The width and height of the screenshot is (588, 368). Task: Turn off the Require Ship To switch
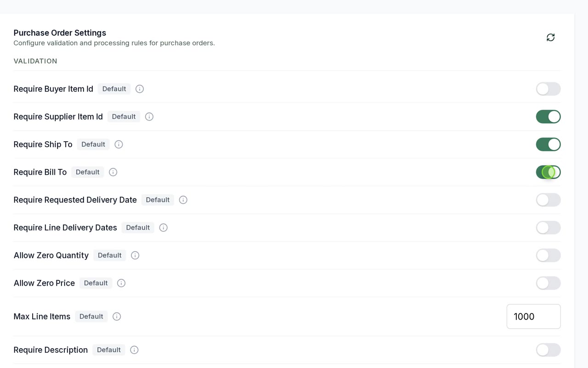coord(548,144)
